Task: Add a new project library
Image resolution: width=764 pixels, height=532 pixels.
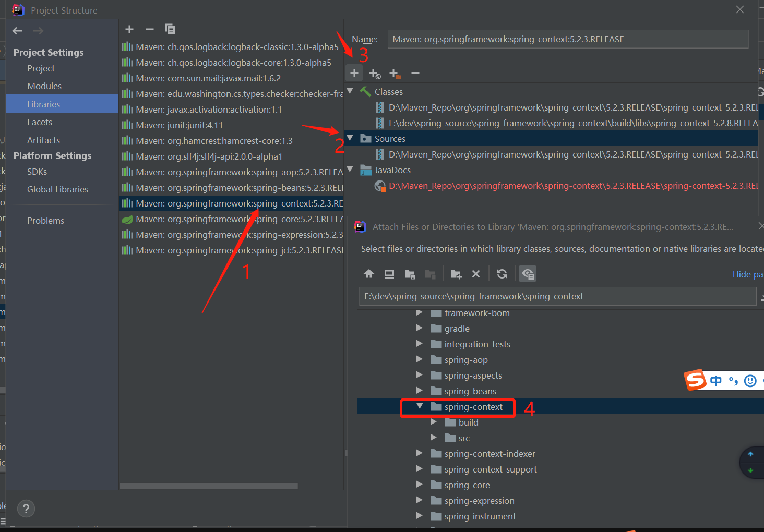Action: coord(129,29)
